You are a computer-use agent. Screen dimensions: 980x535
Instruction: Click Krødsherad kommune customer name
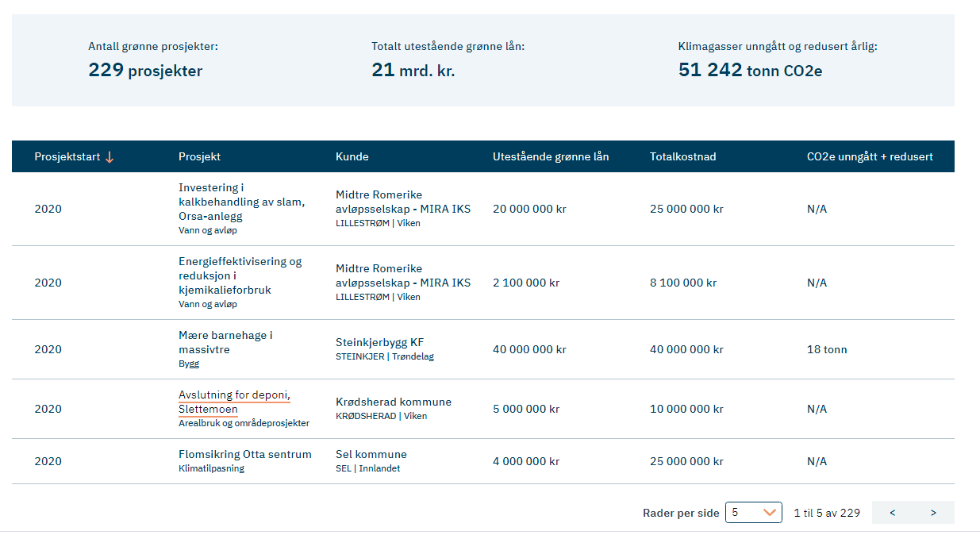(x=393, y=402)
